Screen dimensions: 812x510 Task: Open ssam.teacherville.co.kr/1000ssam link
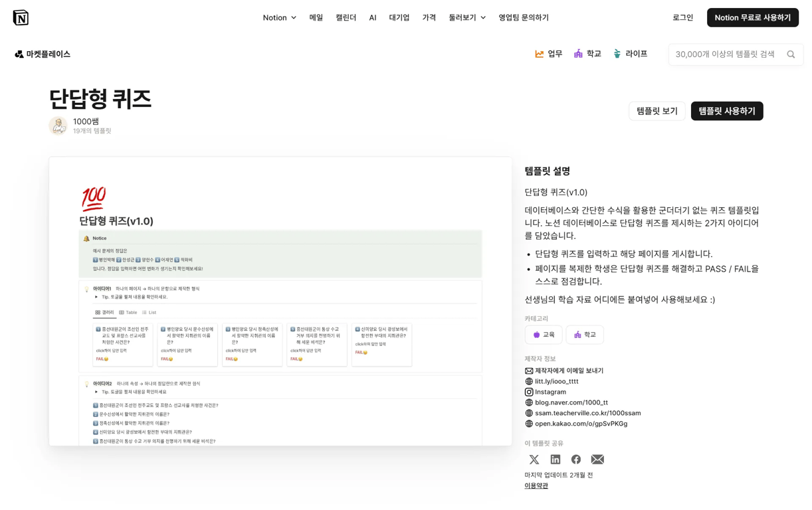click(583, 413)
